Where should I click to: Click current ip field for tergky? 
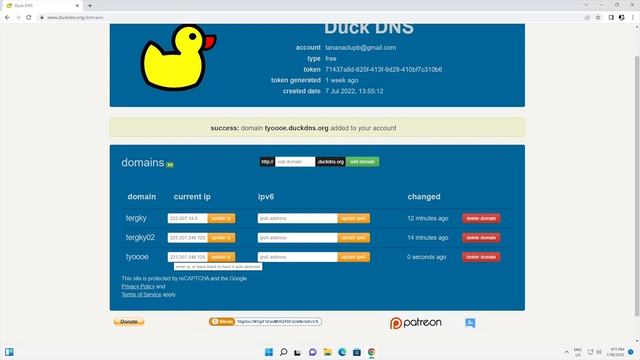pos(188,218)
